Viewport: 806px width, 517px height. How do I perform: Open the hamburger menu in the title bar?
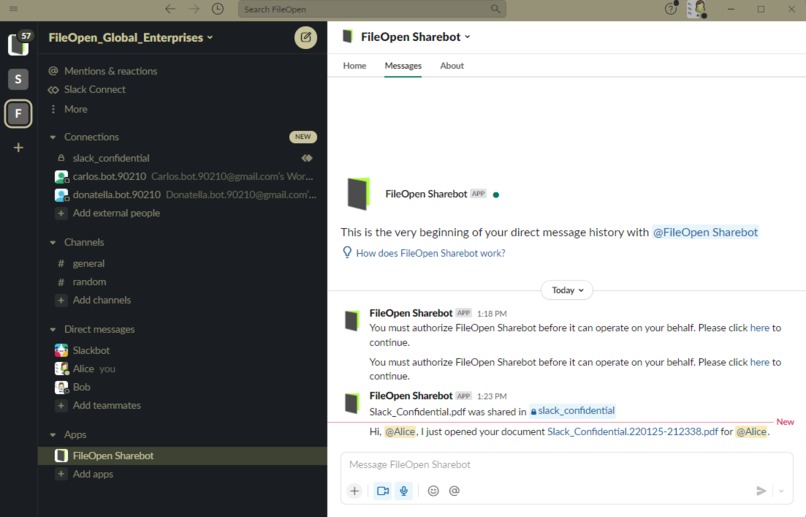coord(14,9)
